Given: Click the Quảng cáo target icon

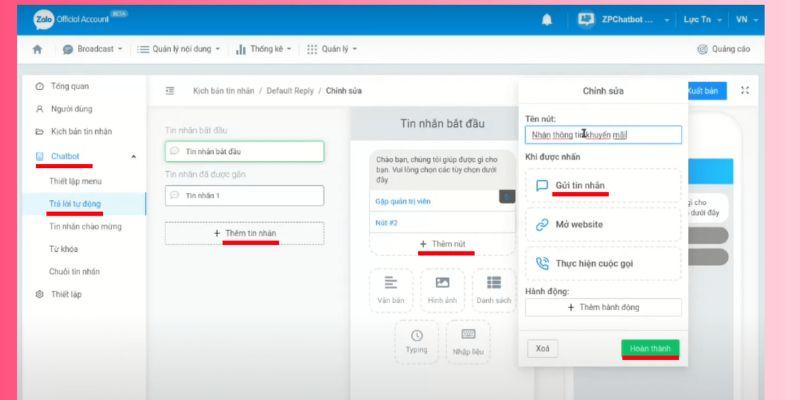Looking at the screenshot, I should click(x=703, y=49).
